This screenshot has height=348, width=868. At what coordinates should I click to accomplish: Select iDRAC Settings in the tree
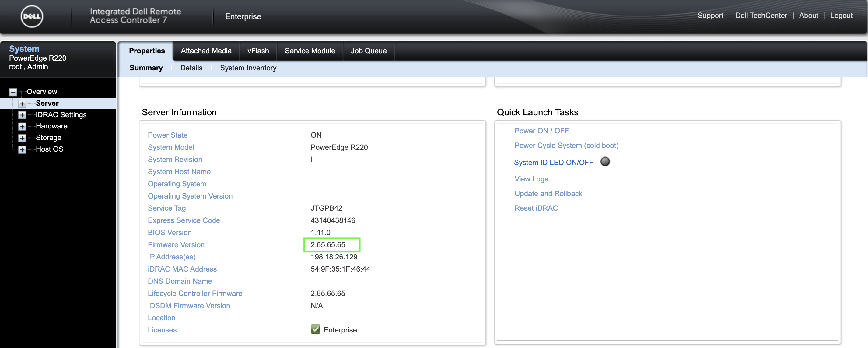61,115
